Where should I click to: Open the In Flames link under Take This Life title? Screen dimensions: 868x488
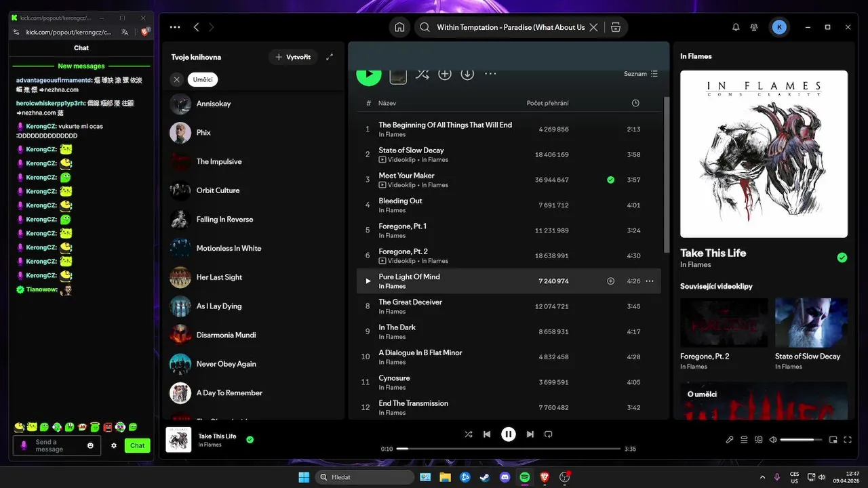click(696, 265)
